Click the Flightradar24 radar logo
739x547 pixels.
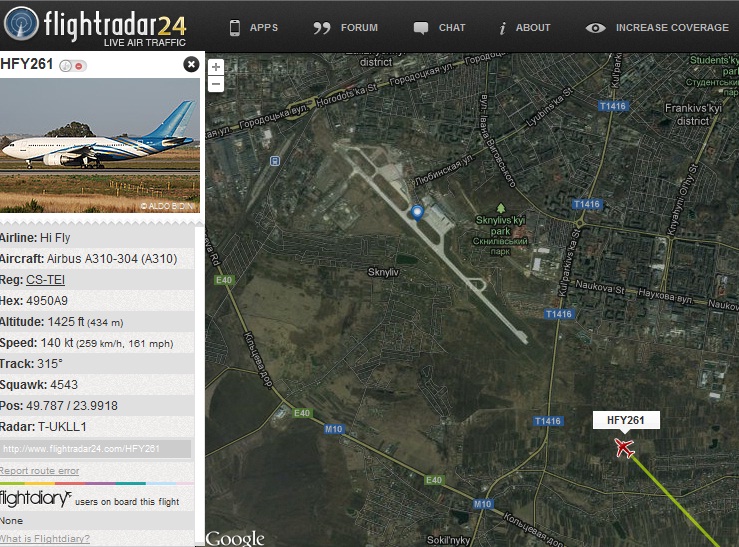(x=20, y=23)
